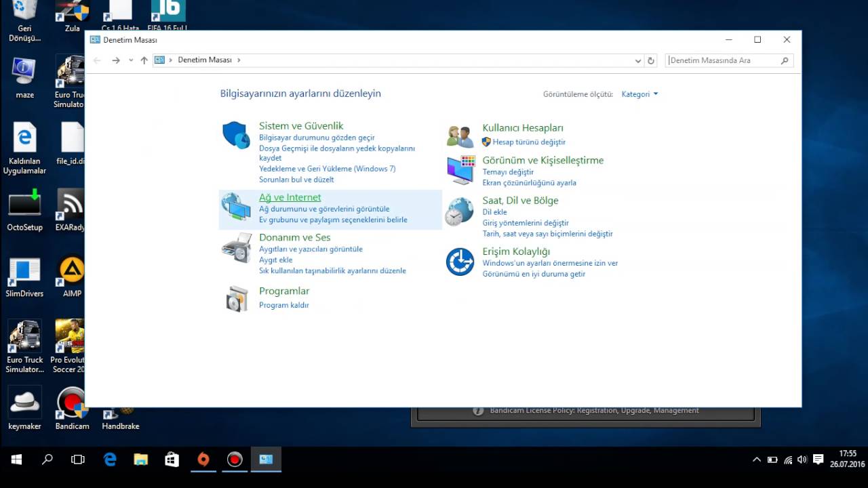Click Görünümü en iyi duruma getir
Viewport: 868px width, 488px height.
[x=534, y=274]
